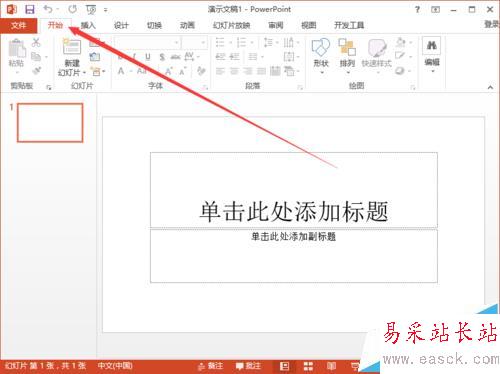Viewport: 500px width, 374px height.
Task: Clear all formatting with eraser icon
Action: pyautogui.click(x=201, y=71)
